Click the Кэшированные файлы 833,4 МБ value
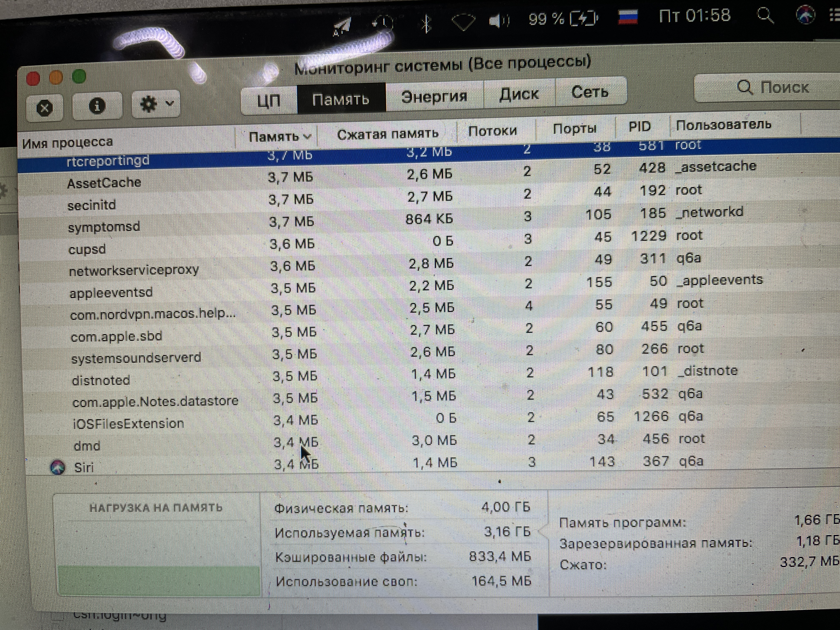 (500, 556)
